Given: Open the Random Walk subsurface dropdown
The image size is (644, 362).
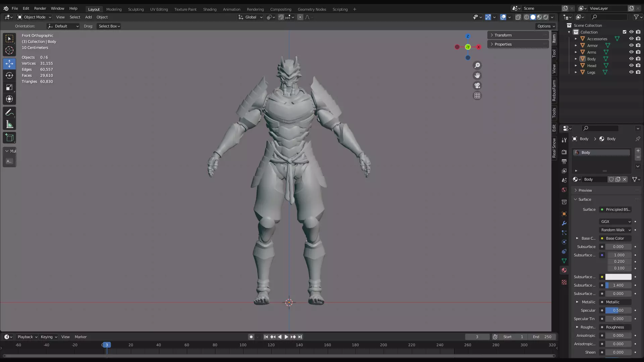Looking at the screenshot, I should point(615,230).
